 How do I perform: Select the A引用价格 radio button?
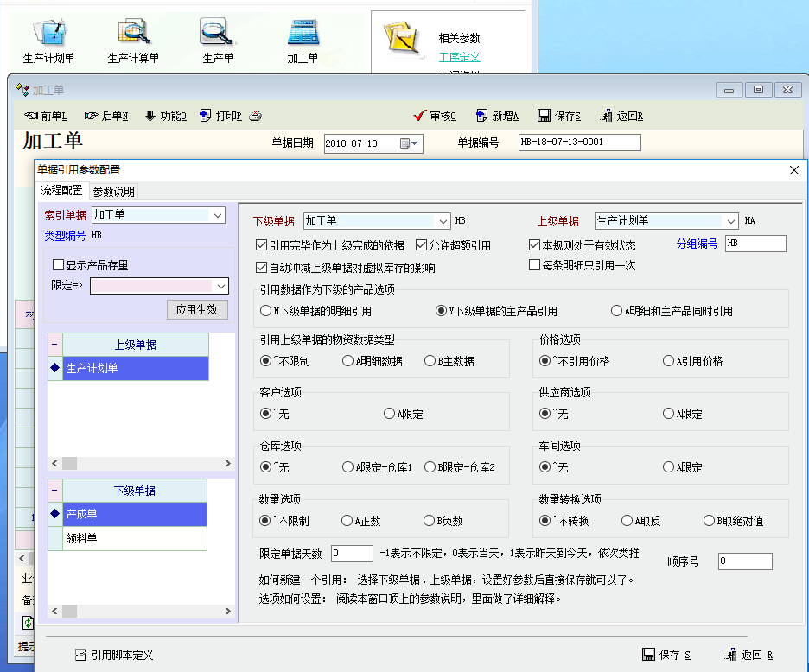pyautogui.click(x=669, y=361)
